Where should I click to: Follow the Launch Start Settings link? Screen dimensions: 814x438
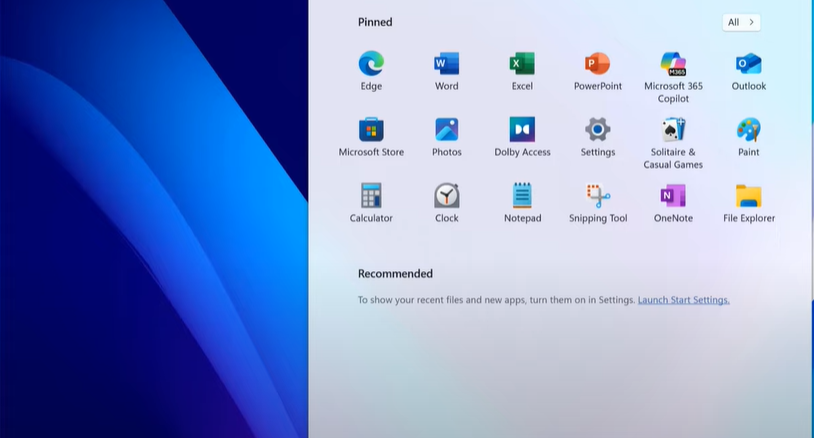click(684, 300)
